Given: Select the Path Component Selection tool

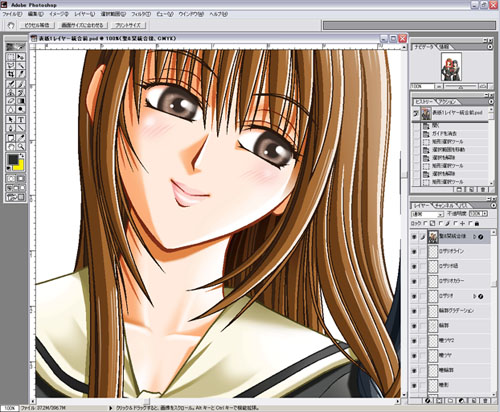Looking at the screenshot, I should click(11, 119).
